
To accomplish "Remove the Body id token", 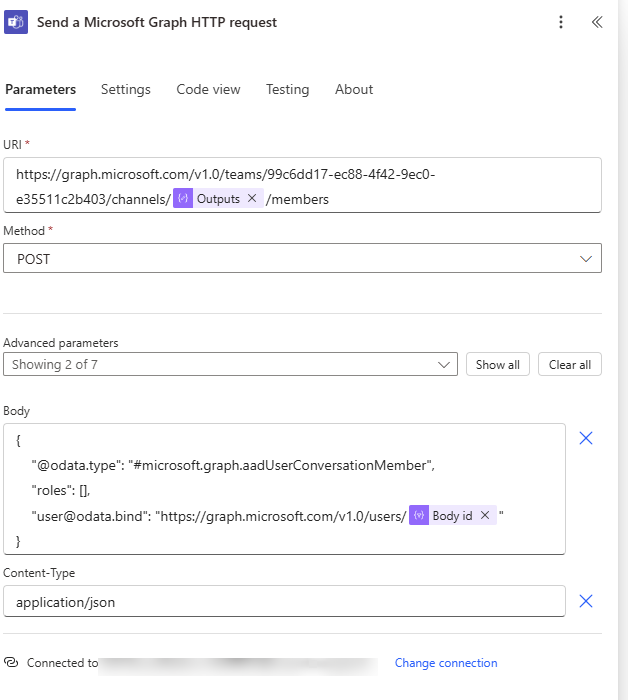I will (x=485, y=516).
